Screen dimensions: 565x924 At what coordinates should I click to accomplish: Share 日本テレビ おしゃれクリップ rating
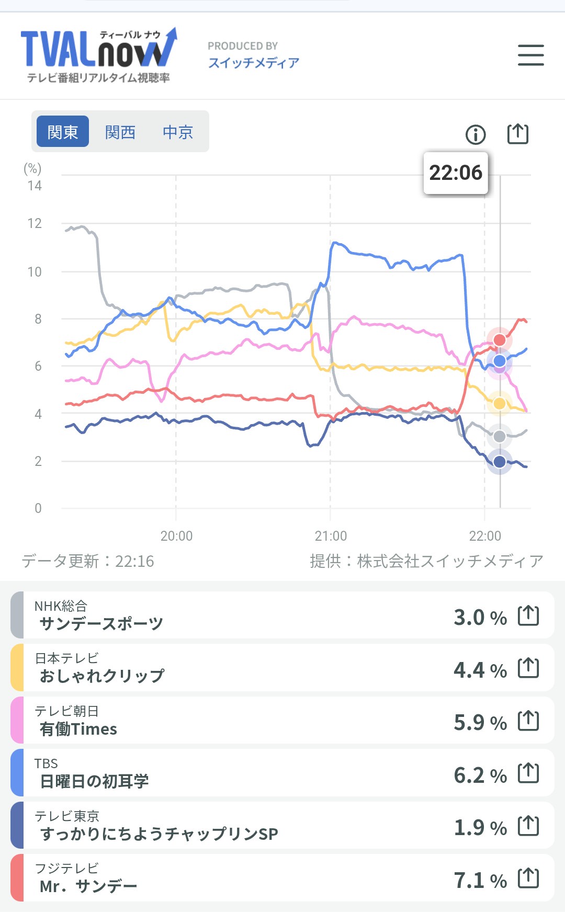(x=528, y=668)
